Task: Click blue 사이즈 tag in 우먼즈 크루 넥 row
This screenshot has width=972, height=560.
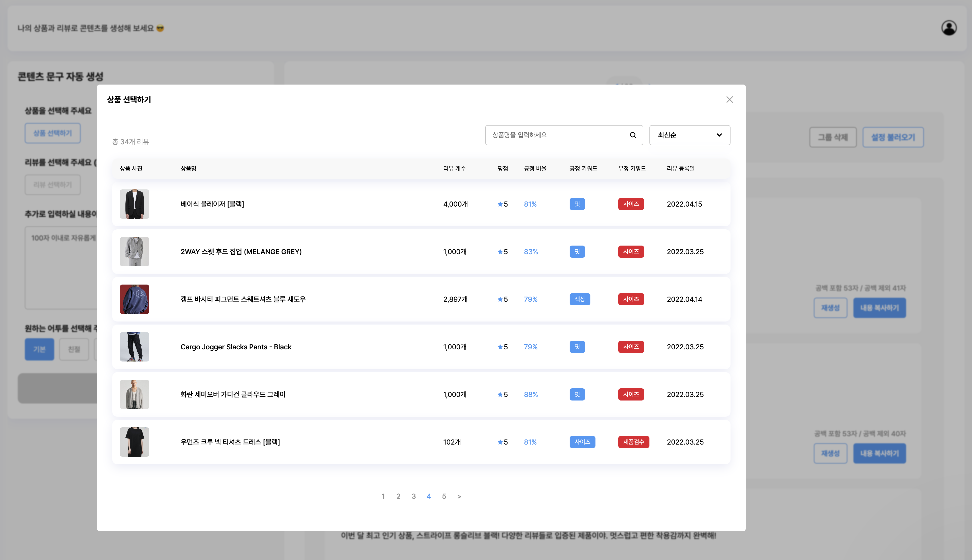Action: coord(583,442)
